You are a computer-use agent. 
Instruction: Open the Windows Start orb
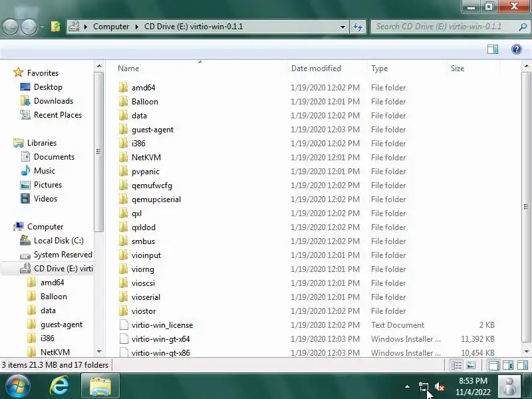(x=18, y=386)
